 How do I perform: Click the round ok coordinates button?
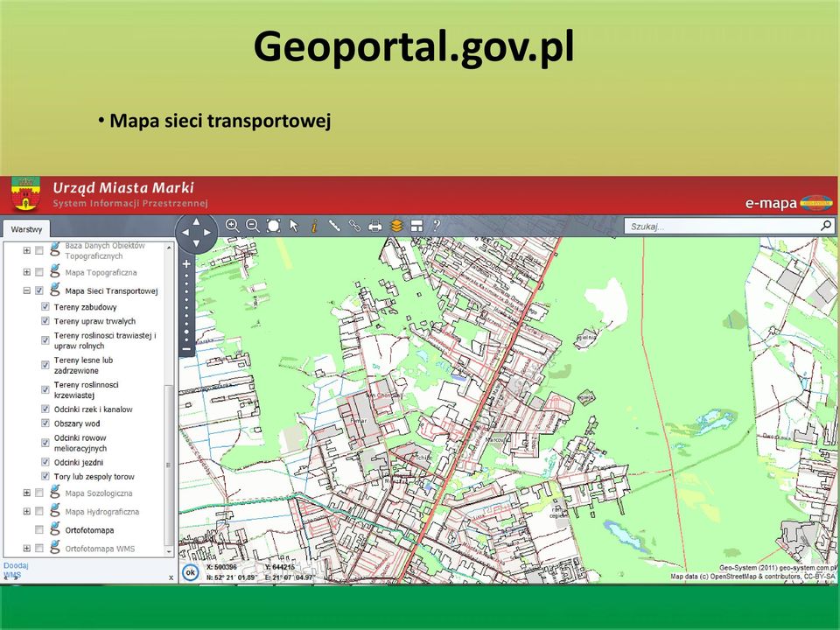tap(190, 572)
